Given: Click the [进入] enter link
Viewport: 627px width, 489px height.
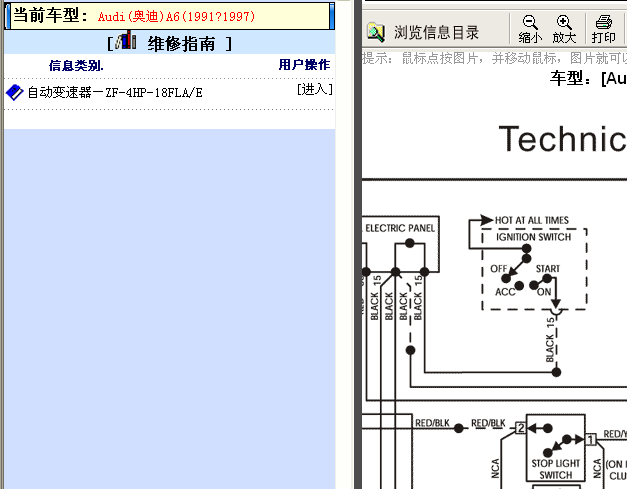Looking at the screenshot, I should point(315,89).
